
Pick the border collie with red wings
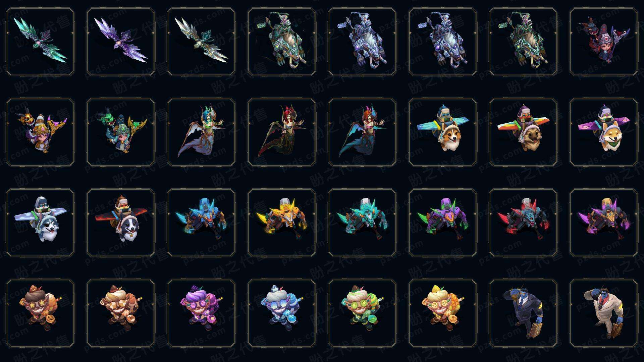[x=121, y=223]
